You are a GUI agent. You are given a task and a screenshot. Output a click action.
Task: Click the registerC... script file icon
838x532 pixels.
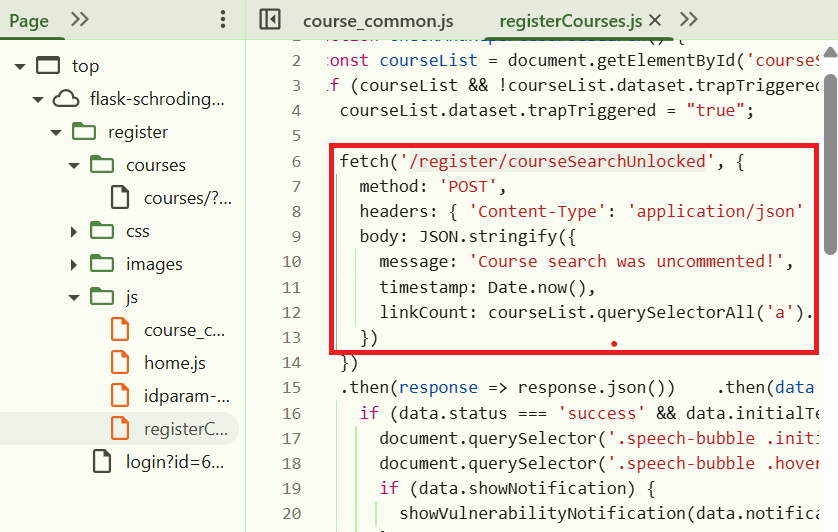(x=120, y=428)
